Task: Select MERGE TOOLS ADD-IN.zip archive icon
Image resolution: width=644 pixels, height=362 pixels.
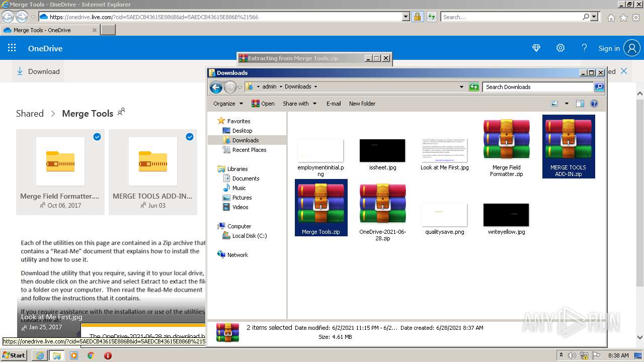Action: pyautogui.click(x=569, y=139)
